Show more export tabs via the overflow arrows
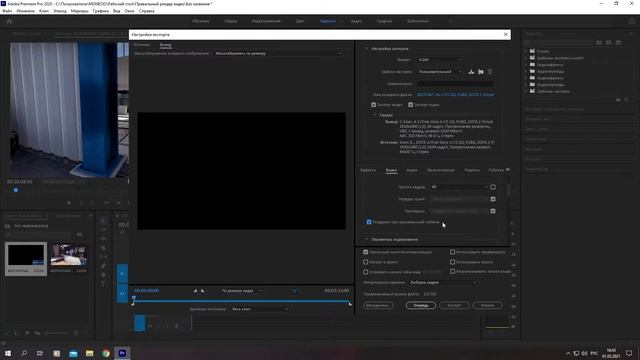This screenshot has height=360, width=640. [508, 170]
